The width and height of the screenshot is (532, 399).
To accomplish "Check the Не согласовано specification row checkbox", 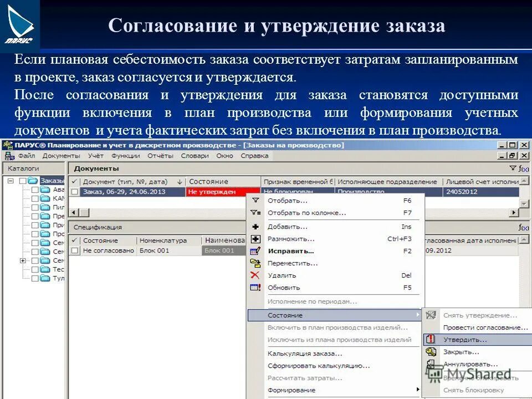I will 74,250.
